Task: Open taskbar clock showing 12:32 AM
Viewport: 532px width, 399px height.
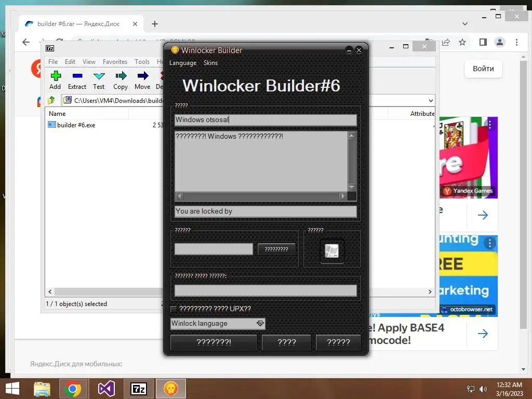Action: (509, 389)
